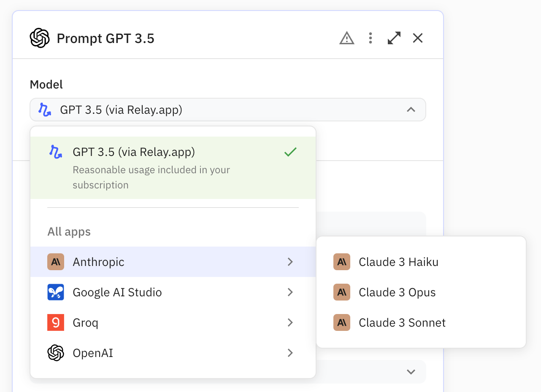This screenshot has width=541, height=392.
Task: Click the red Groq logo icon
Action: pos(56,322)
